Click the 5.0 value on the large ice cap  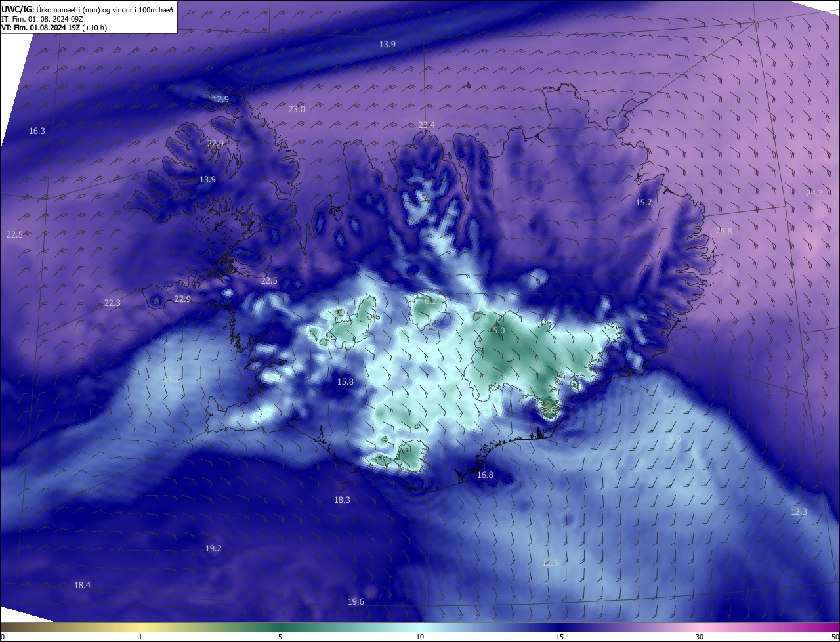tap(499, 331)
